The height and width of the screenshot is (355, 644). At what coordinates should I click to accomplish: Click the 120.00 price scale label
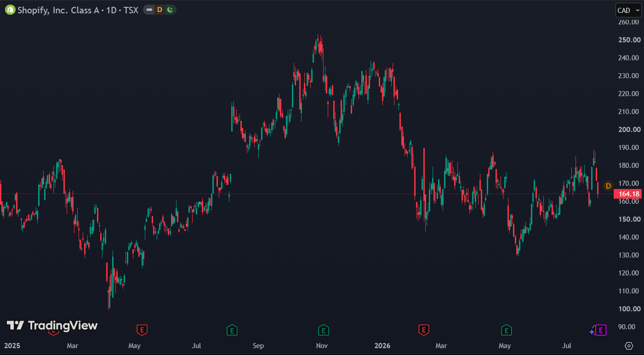click(629, 273)
